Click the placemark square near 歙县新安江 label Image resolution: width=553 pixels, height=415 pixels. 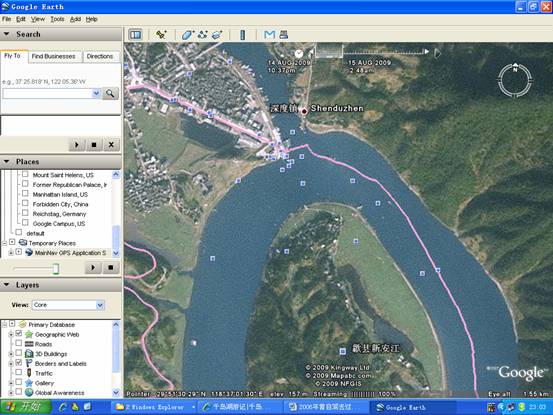pyautogui.click(x=343, y=351)
